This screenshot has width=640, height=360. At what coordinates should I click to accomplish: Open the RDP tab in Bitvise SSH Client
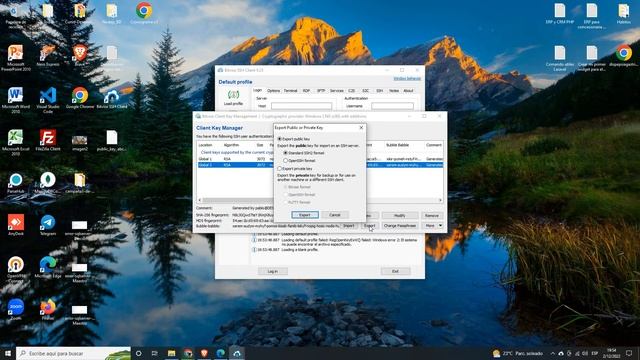[306, 91]
